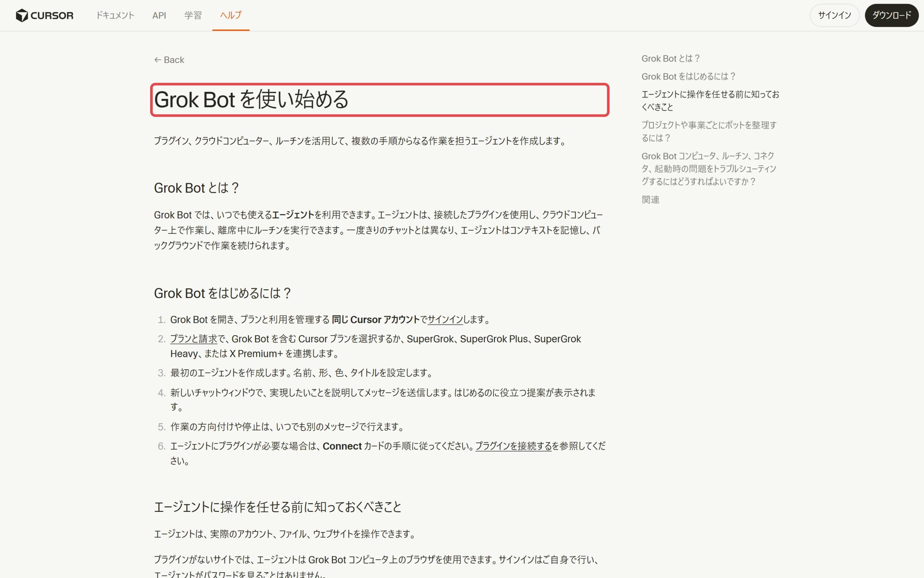Open the ドキュメント nav item

click(x=115, y=15)
